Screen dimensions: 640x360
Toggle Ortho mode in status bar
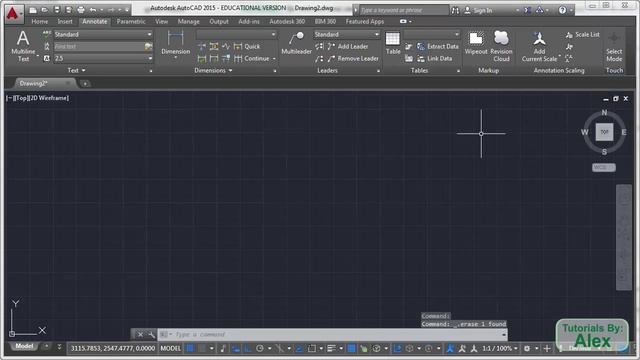[248, 348]
